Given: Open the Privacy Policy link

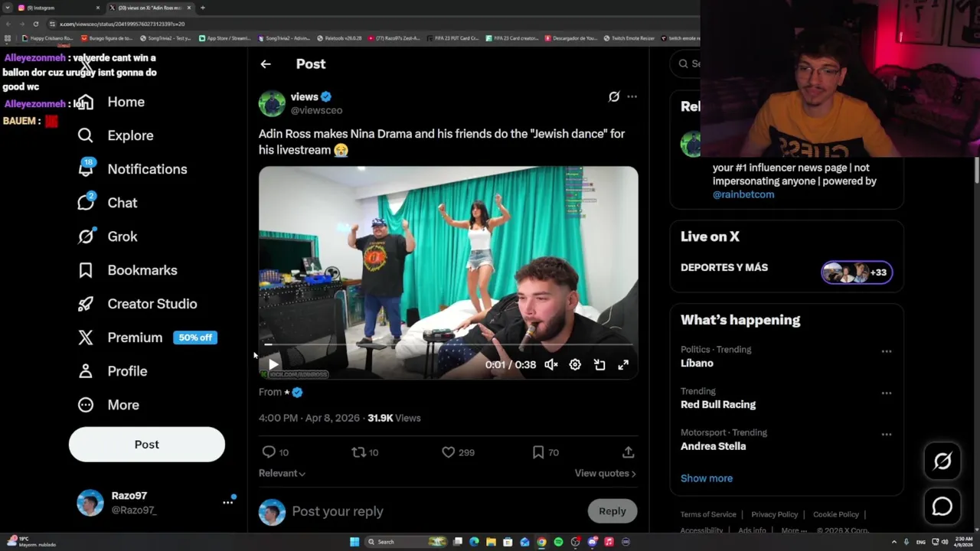Looking at the screenshot, I should [x=775, y=514].
